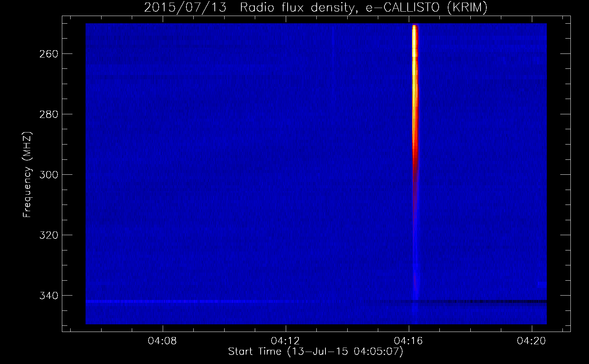Click the 300 frequency tick label
Image resolution: width=589 pixels, height=364 pixels.
pos(48,174)
